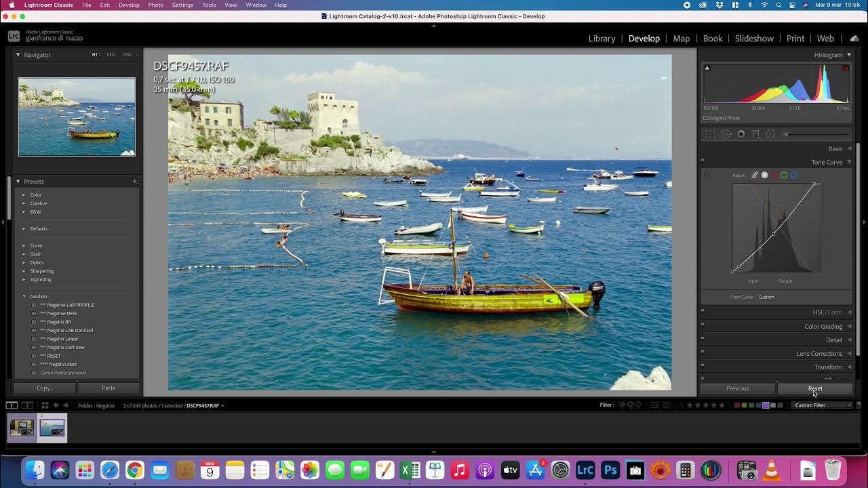868x488 pixels.
Task: Expand the B&W presets group
Action: click(24, 211)
